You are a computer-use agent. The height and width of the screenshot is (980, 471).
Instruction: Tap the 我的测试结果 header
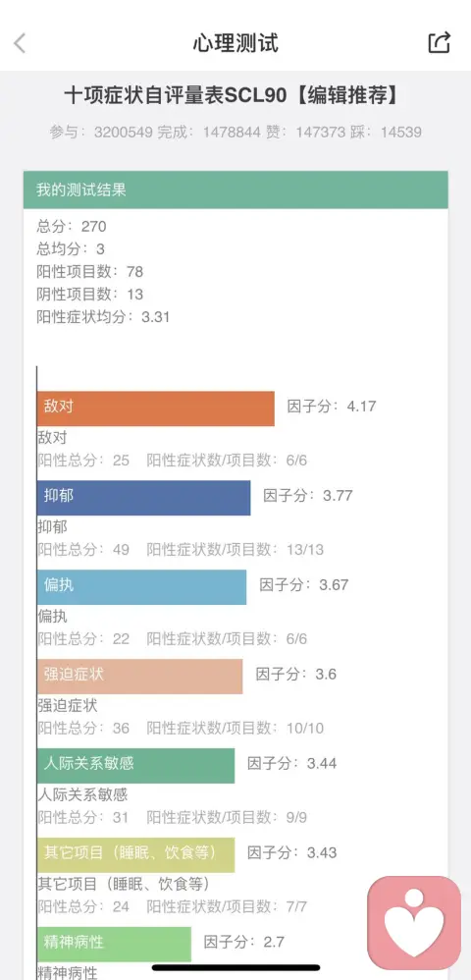(235, 190)
